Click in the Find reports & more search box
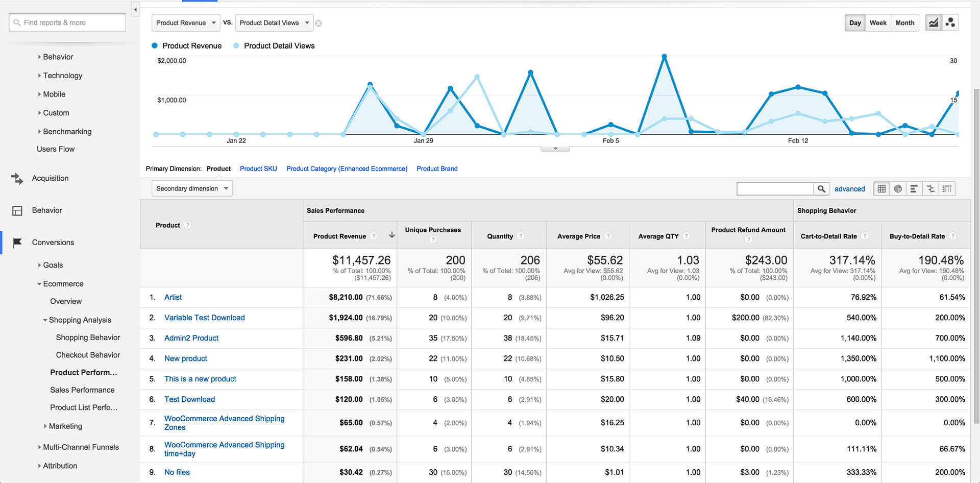The width and height of the screenshot is (980, 483). pos(67,23)
